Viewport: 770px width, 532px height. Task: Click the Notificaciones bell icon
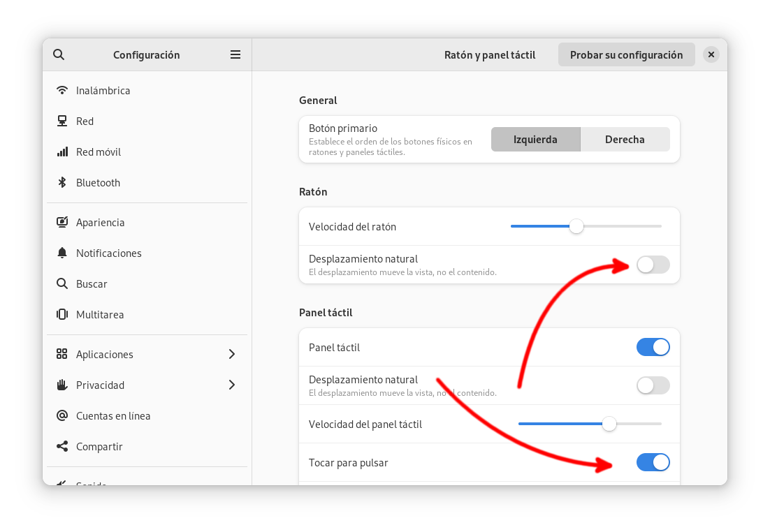(x=62, y=253)
